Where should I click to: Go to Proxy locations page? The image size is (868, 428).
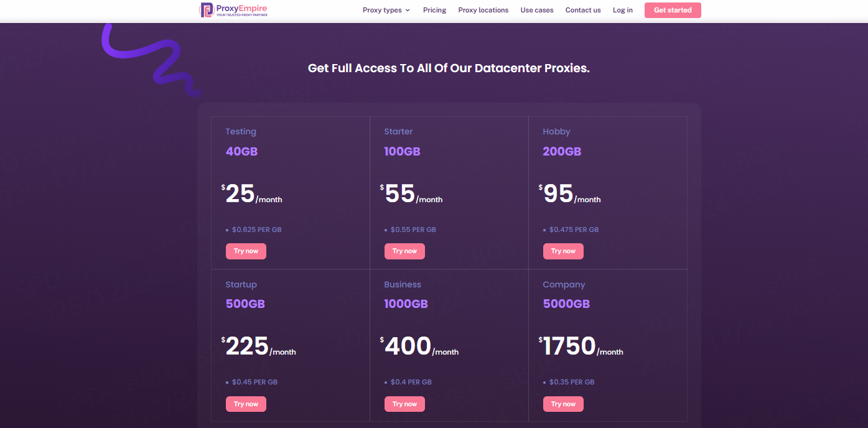click(x=483, y=10)
